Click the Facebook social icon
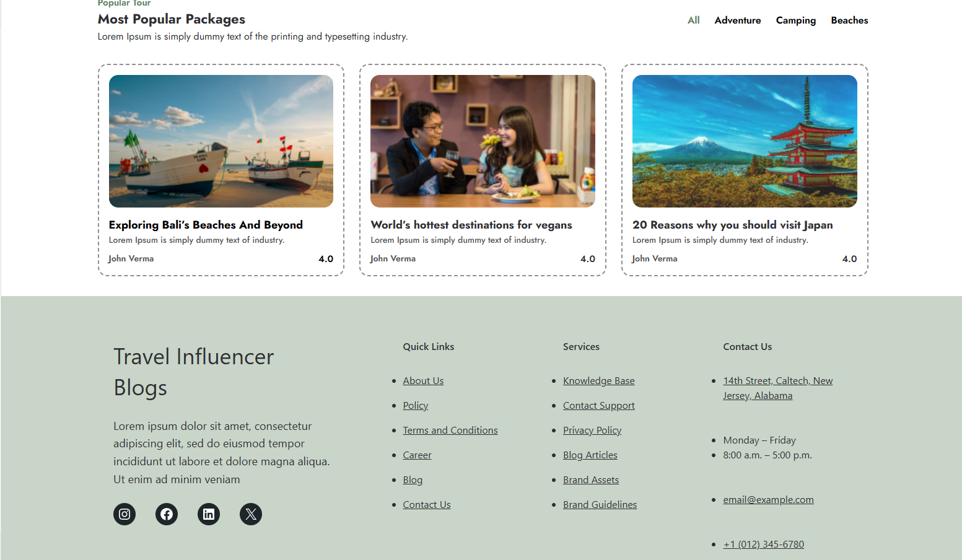This screenshot has width=962, height=560. 166,514
